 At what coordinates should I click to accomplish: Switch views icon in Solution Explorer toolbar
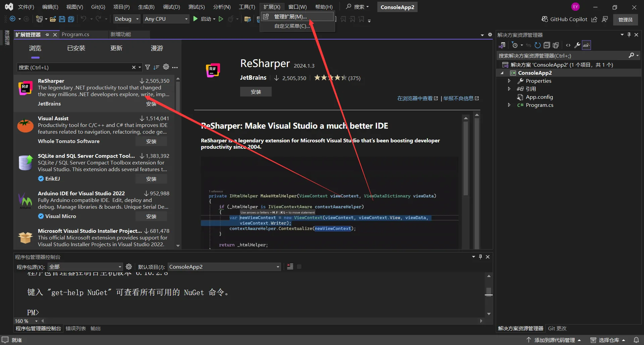coord(502,45)
